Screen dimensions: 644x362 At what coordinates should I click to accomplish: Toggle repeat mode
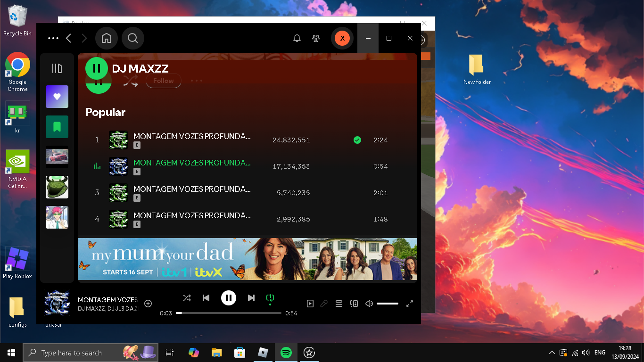270,298
